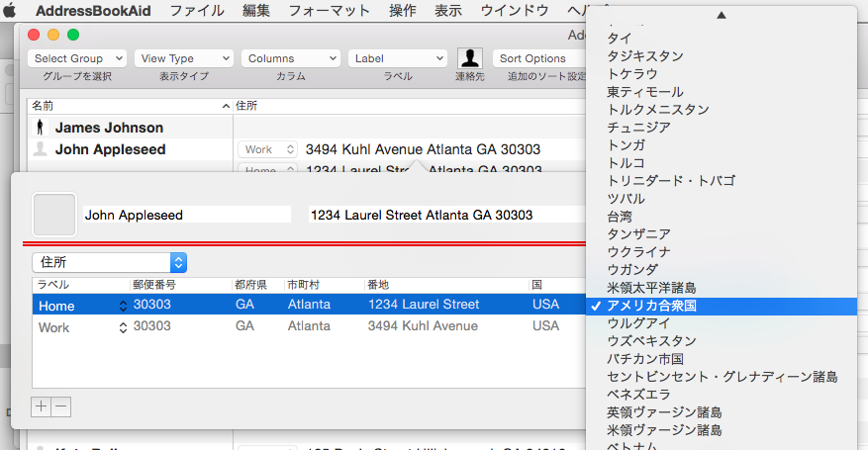Open the 操作 menu
This screenshot has width=868, height=450.
pos(403,11)
